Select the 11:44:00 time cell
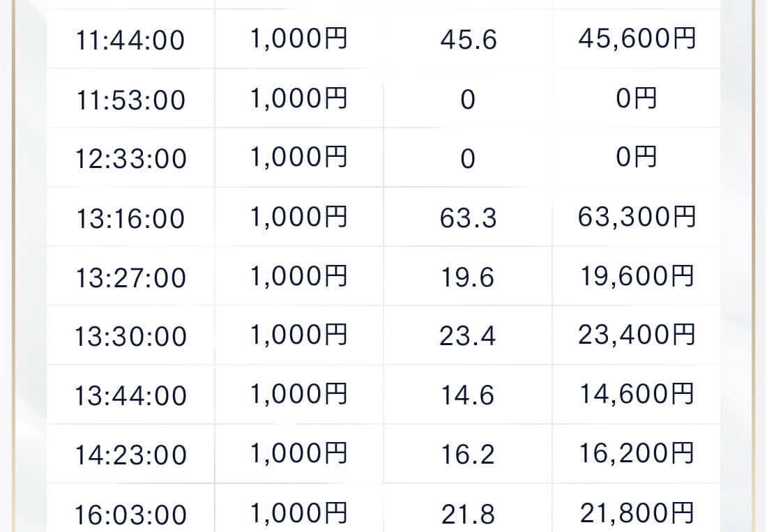This screenshot has height=532, width=767. 130,39
